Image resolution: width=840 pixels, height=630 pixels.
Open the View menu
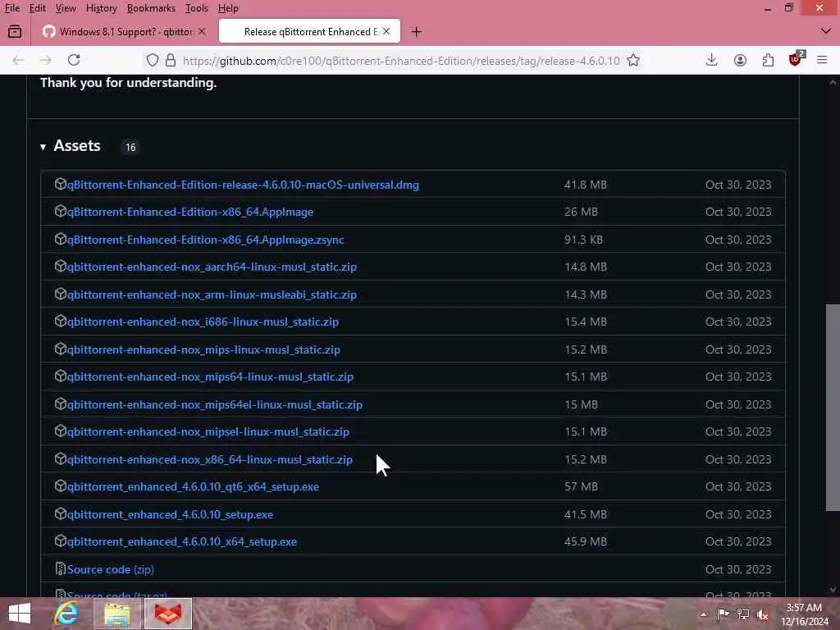click(66, 8)
